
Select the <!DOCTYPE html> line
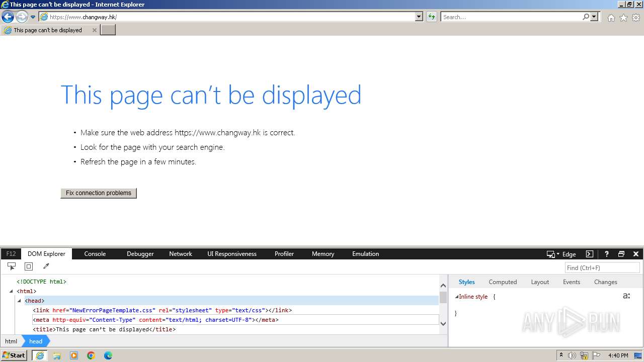[41, 282]
